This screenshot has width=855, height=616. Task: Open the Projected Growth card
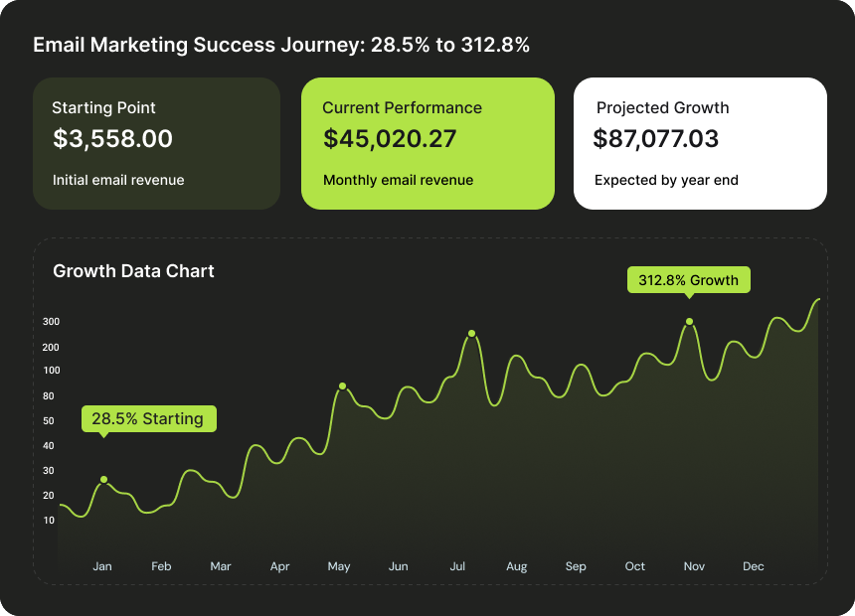700,143
